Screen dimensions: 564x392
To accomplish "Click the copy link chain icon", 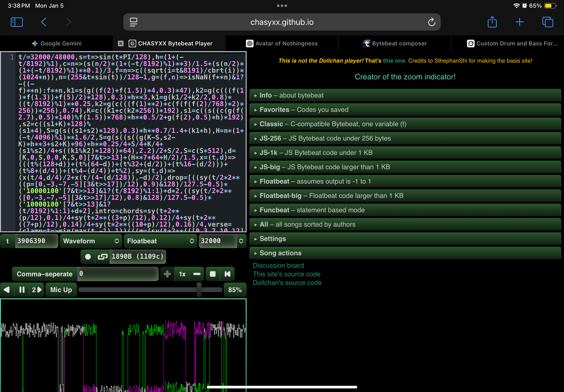I will [x=103, y=256].
